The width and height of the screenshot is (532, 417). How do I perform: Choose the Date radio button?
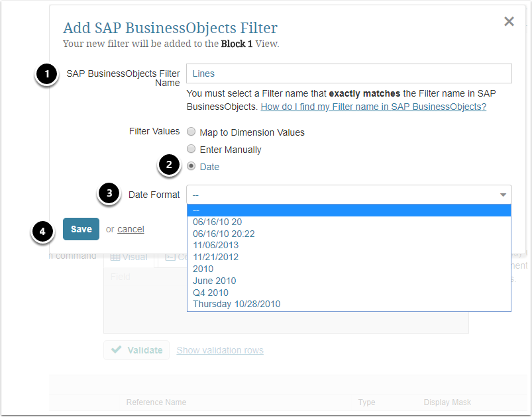(191, 166)
